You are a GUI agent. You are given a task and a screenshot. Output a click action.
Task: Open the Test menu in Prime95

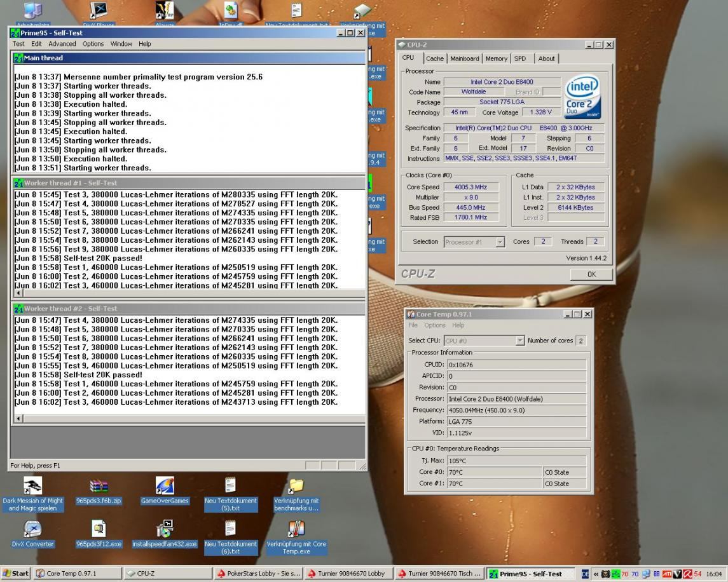tap(18, 44)
